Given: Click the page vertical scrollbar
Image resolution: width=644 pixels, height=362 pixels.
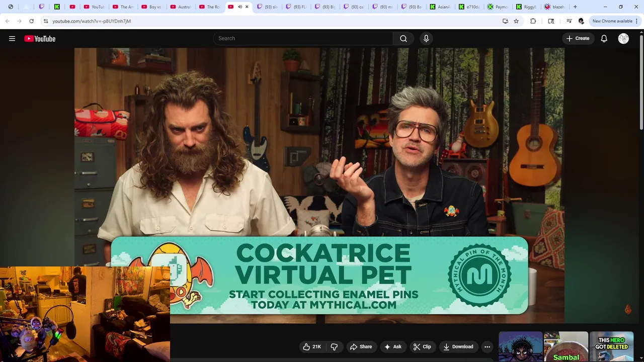Looking at the screenshot, I should tap(641, 83).
